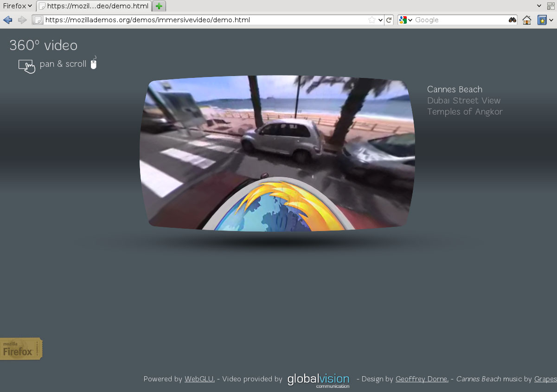557x392 pixels.
Task: Click the reload page icon in the address bar
Action: coord(389,20)
